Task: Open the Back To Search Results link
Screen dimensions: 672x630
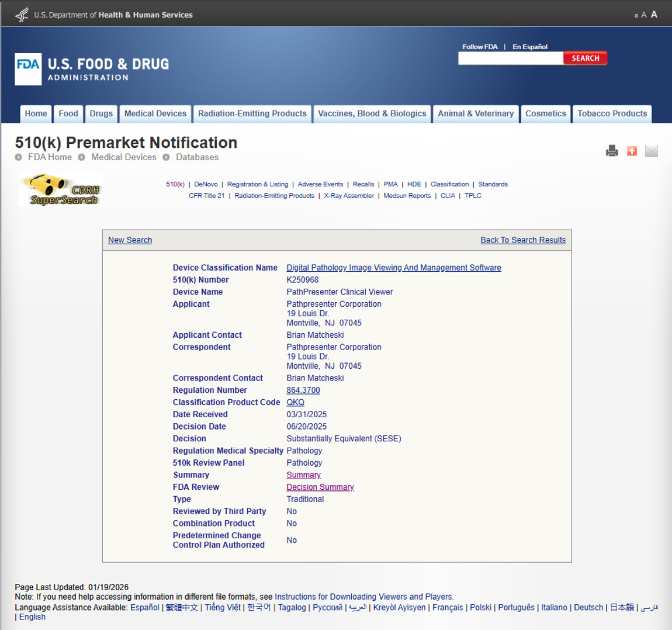Action: pos(523,240)
